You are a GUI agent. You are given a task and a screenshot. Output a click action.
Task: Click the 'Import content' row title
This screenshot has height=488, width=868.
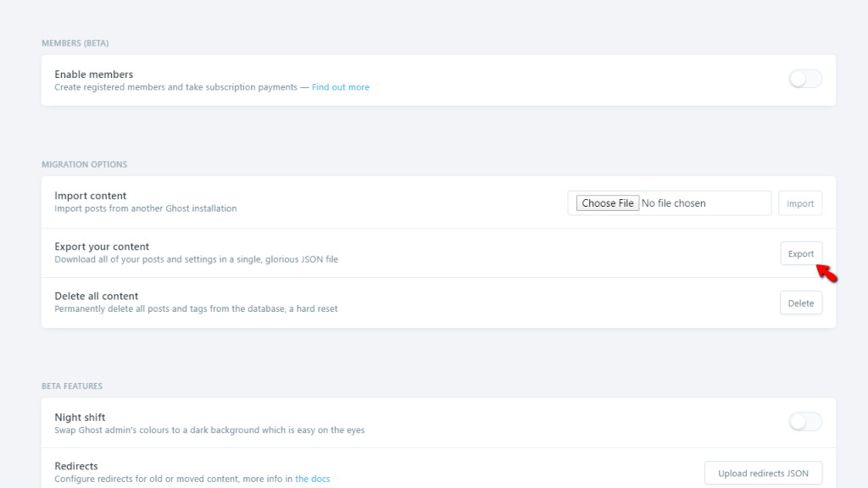pyautogui.click(x=91, y=196)
